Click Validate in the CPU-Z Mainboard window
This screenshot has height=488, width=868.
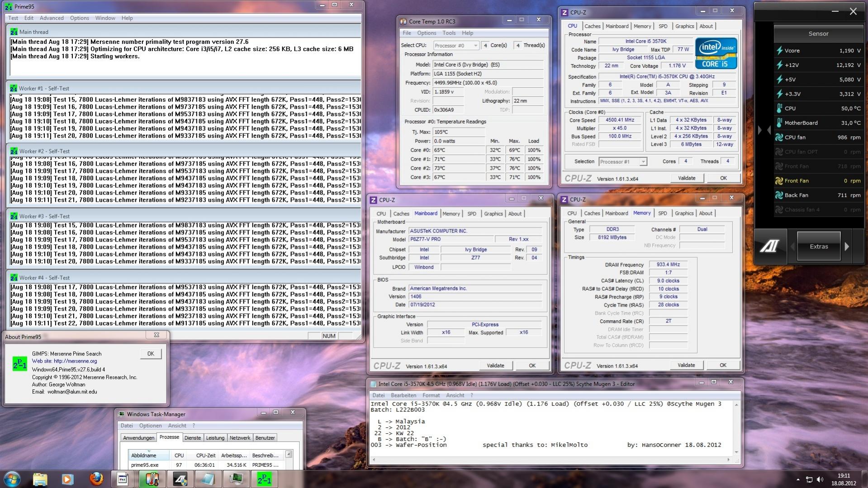click(495, 365)
